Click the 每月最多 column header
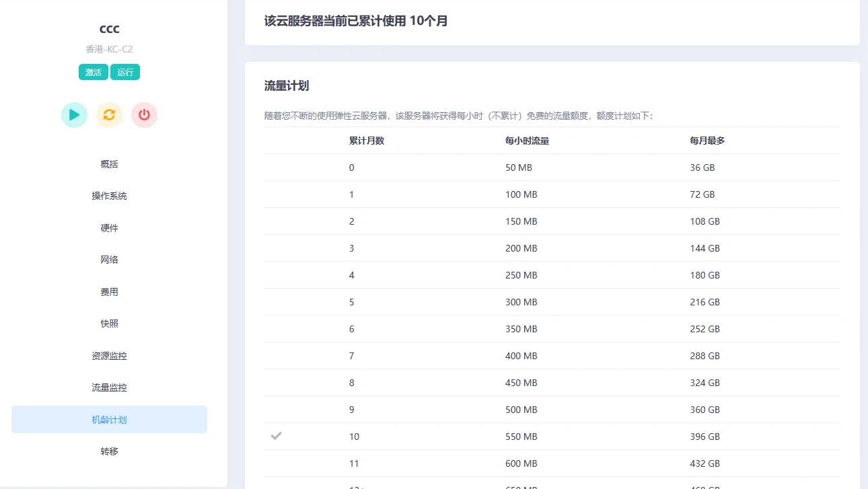The height and width of the screenshot is (489, 868). point(707,141)
